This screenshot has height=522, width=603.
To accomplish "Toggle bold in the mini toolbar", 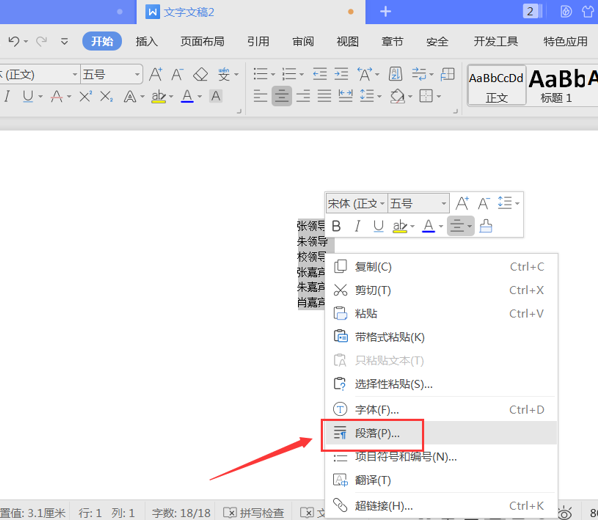I will [x=336, y=226].
